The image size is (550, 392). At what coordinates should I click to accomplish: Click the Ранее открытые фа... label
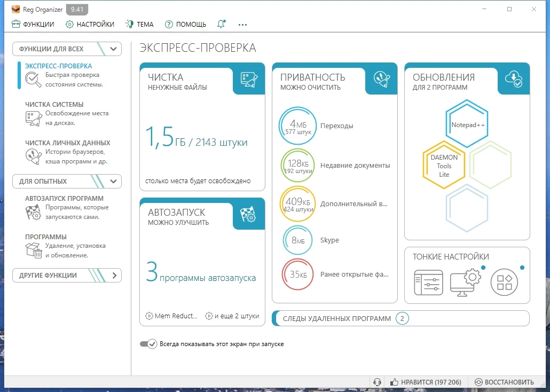(x=354, y=275)
